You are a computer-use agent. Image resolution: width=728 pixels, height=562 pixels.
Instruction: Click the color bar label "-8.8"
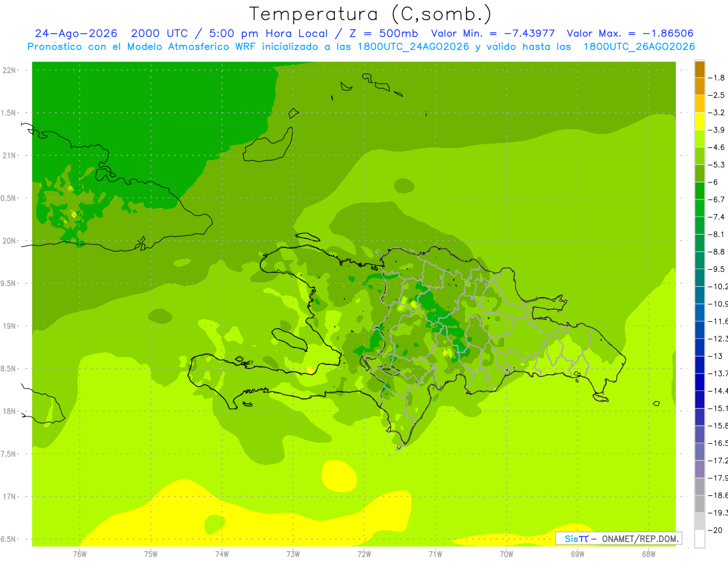coord(716,252)
